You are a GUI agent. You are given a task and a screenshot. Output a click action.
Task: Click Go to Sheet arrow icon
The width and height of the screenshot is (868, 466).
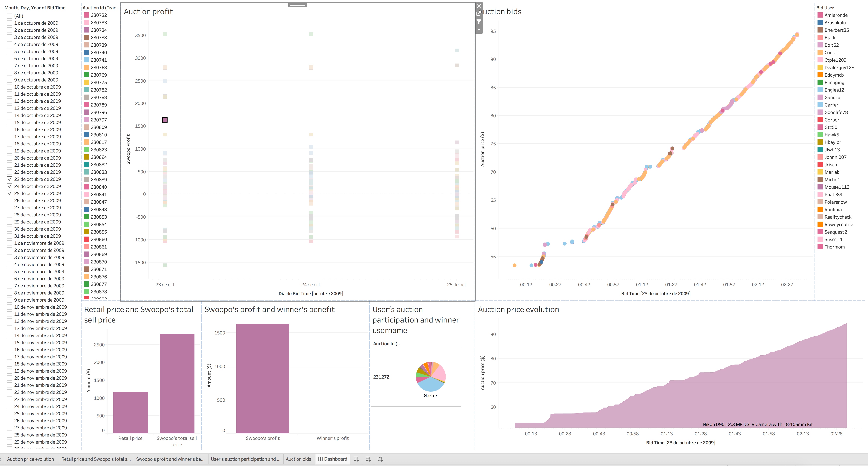tap(479, 14)
